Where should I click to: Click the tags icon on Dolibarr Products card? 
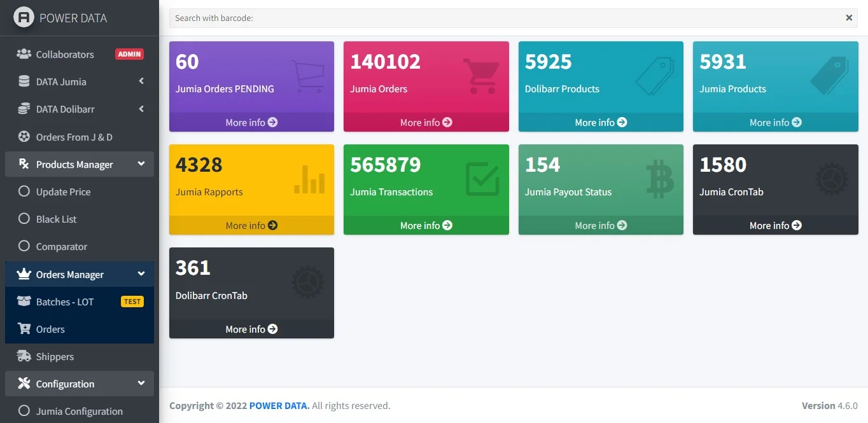click(x=655, y=76)
